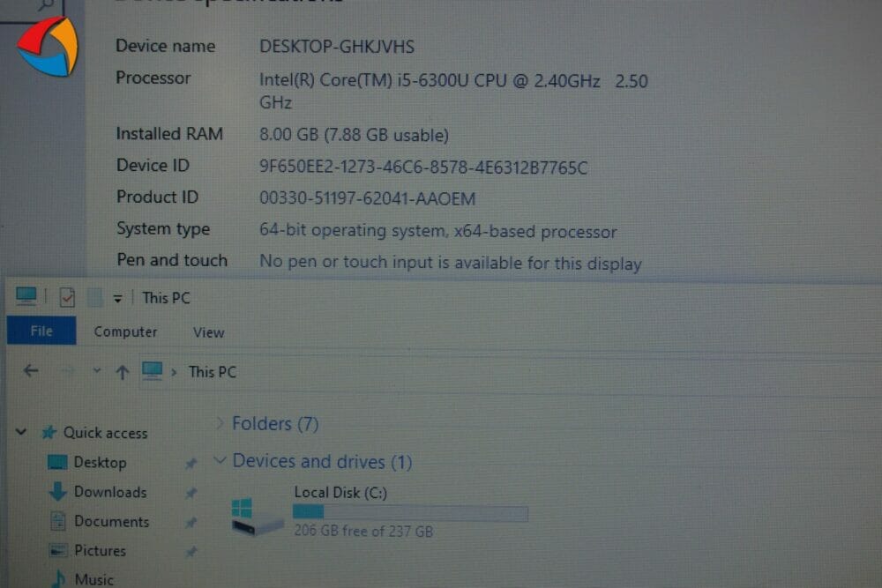Image resolution: width=882 pixels, height=588 pixels.
Task: Switch to the Computer ribbon tab
Action: point(125,331)
